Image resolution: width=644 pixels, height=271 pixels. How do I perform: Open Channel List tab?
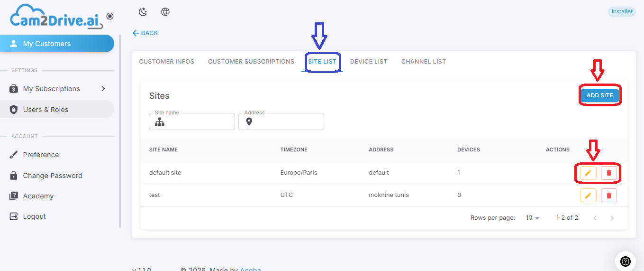coord(424,62)
